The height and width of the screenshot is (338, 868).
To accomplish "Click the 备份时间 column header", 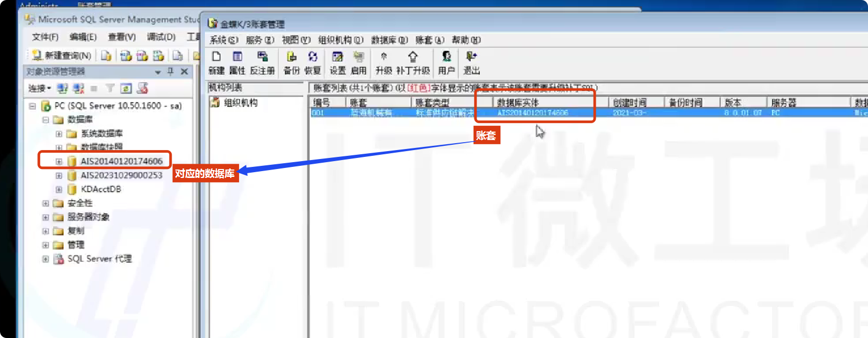I will pyautogui.click(x=692, y=103).
